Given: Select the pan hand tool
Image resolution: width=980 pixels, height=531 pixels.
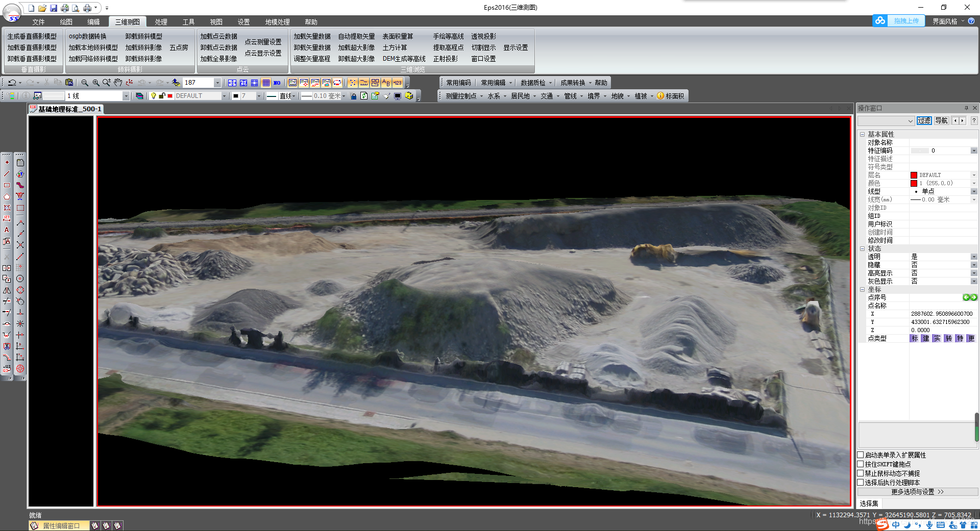Looking at the screenshot, I should click(118, 83).
